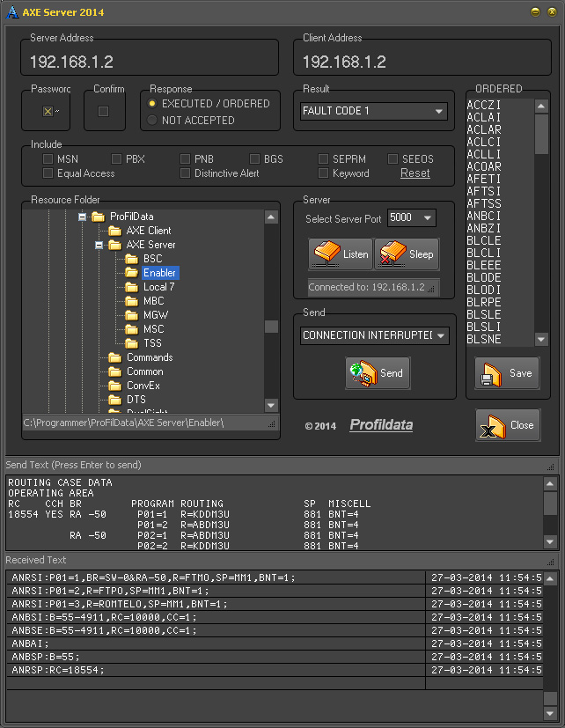Open the Select Server Port dropdown
This screenshot has height=728, width=565.
point(427,218)
